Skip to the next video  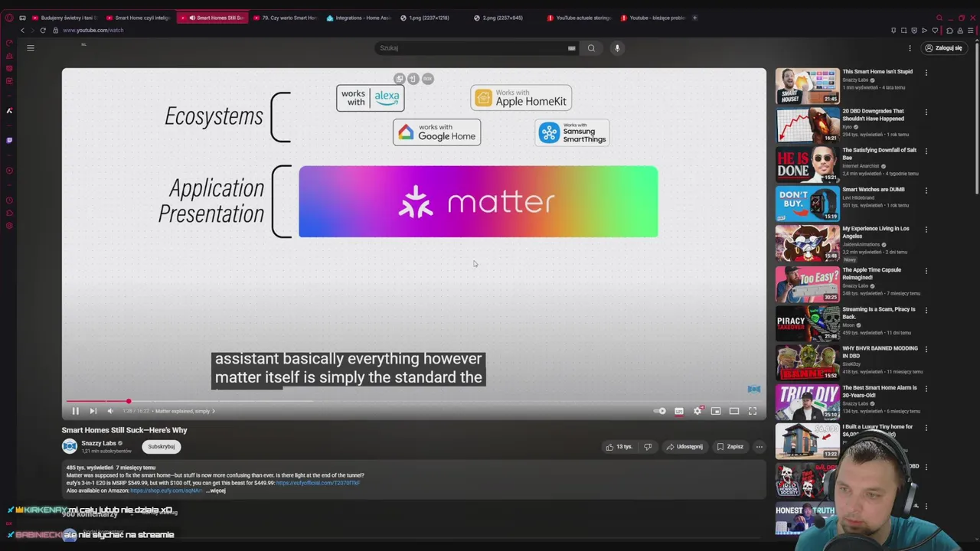click(x=93, y=411)
